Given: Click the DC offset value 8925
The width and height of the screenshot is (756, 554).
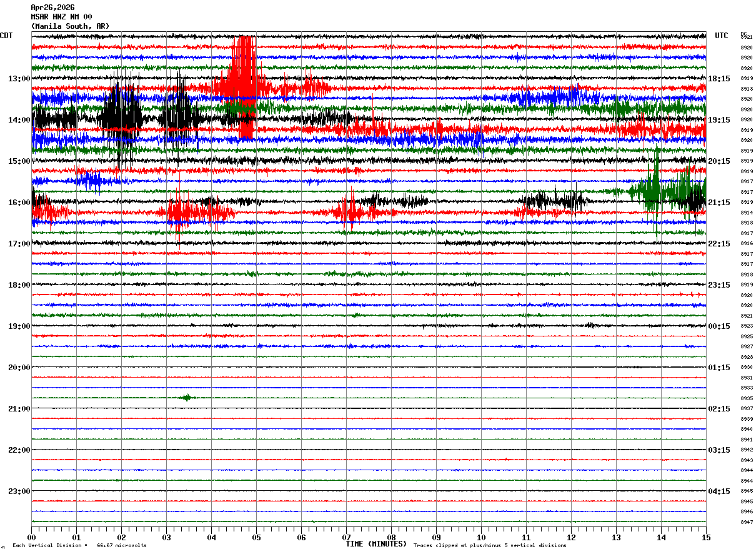Looking at the screenshot, I should click(x=747, y=336).
